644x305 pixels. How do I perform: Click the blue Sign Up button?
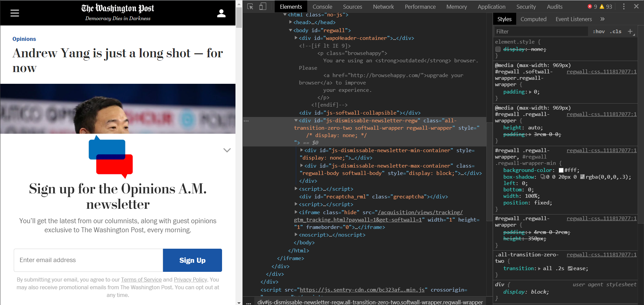[x=192, y=260]
